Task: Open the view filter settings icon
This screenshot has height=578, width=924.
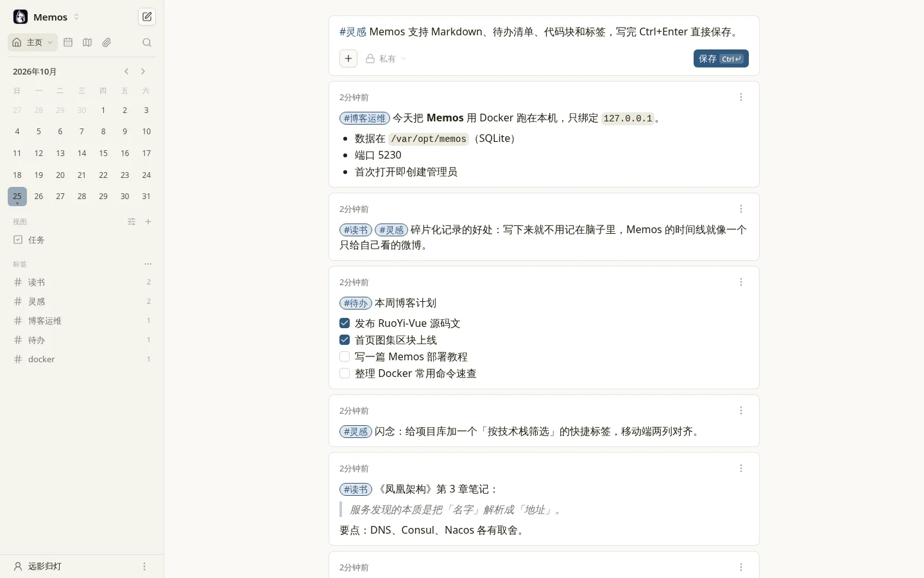Action: tap(132, 222)
